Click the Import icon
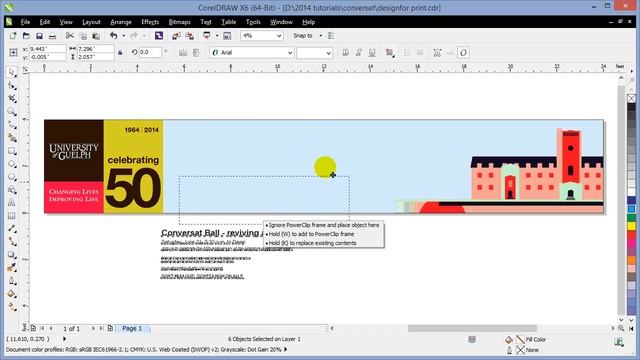The image size is (640, 360). [x=176, y=36]
